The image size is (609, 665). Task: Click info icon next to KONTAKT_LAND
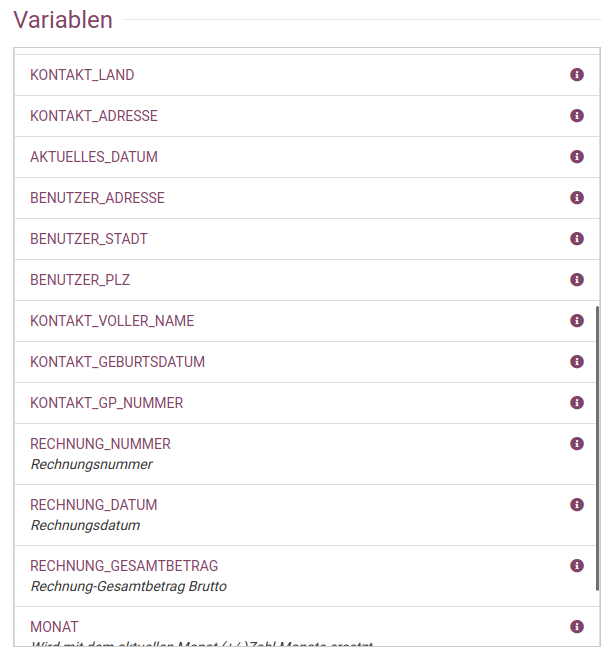(577, 75)
